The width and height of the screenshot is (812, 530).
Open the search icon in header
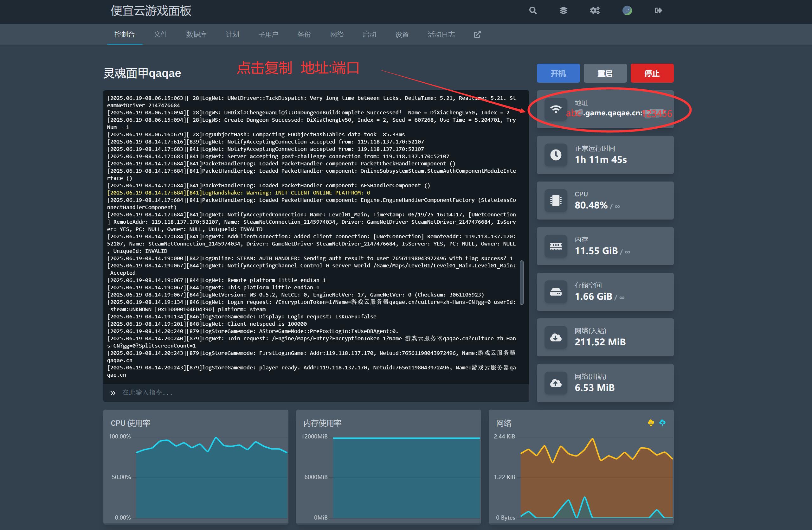click(x=532, y=10)
